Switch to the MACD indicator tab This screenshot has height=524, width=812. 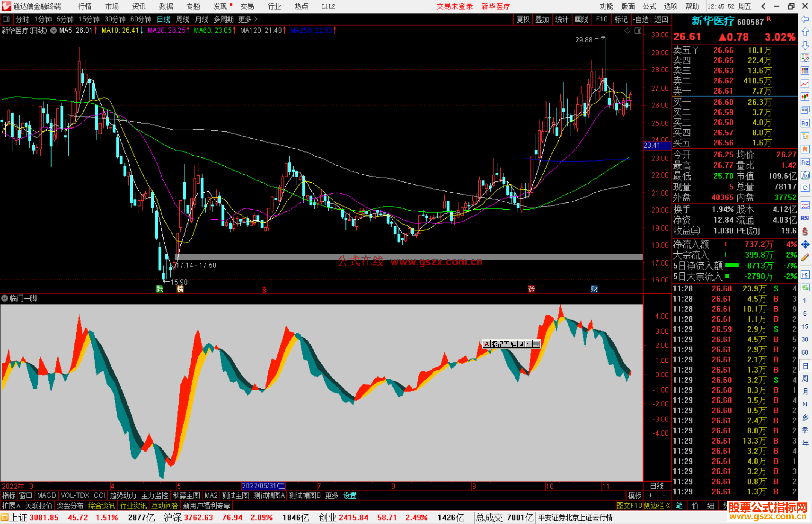tap(47, 495)
